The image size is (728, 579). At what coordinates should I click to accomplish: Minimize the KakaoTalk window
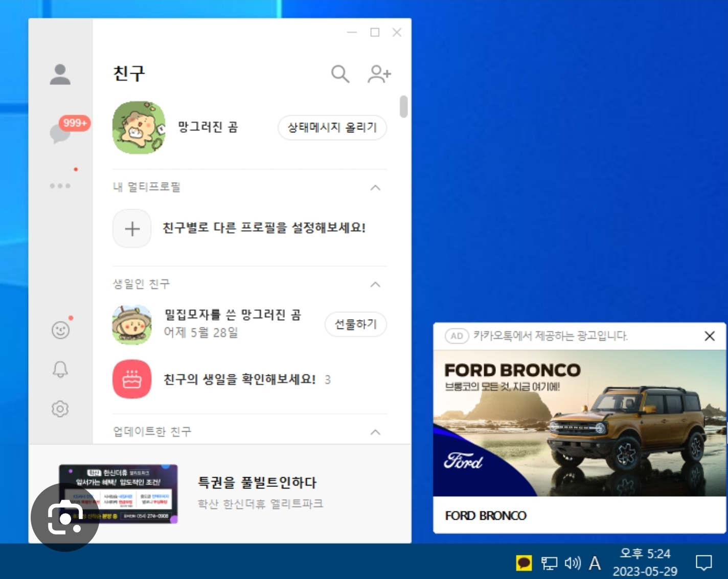point(352,32)
